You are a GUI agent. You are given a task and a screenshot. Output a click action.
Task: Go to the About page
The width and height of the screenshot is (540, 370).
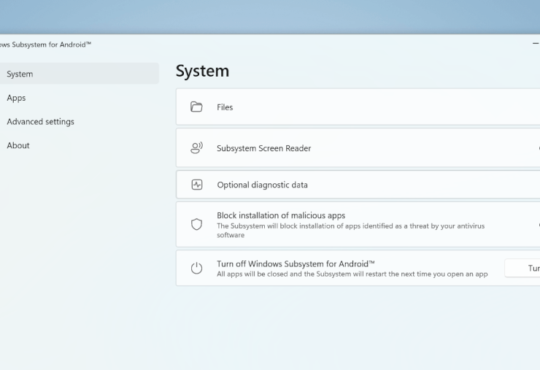(x=18, y=145)
